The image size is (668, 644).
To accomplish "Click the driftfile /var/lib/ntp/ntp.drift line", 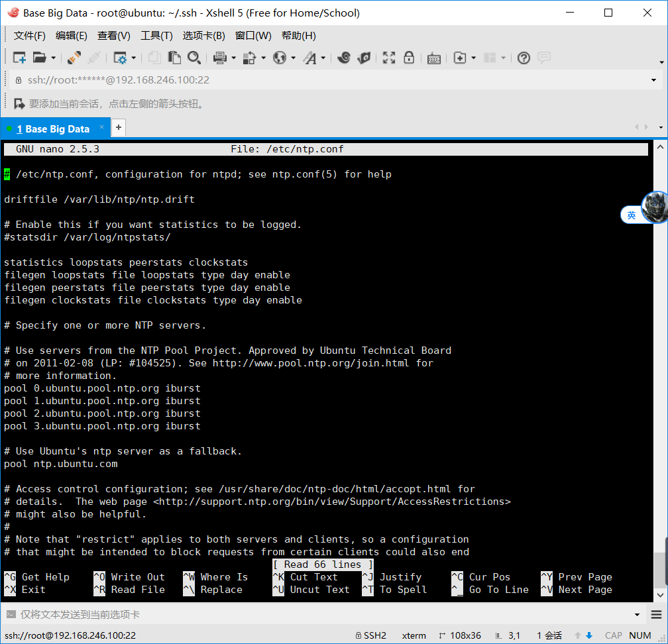I will [99, 199].
